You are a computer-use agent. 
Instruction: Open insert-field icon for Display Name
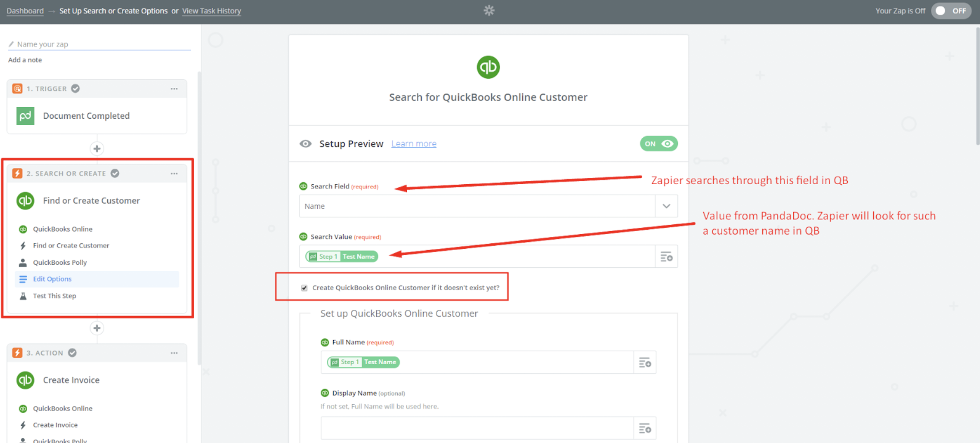645,428
